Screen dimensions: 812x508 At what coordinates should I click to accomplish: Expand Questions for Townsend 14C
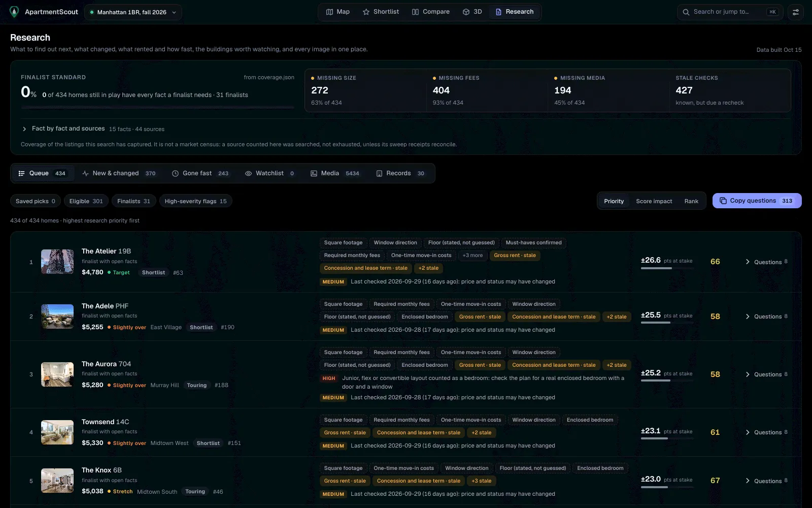coord(766,432)
